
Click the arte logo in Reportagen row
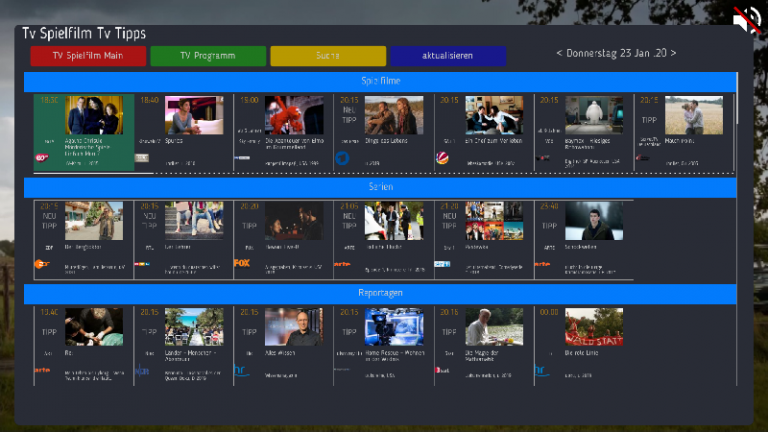[42, 370]
